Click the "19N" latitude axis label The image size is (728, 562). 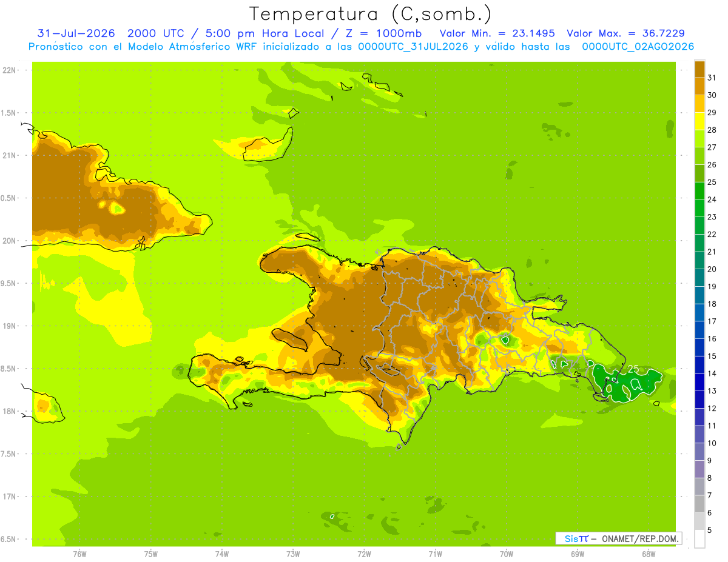click(10, 326)
